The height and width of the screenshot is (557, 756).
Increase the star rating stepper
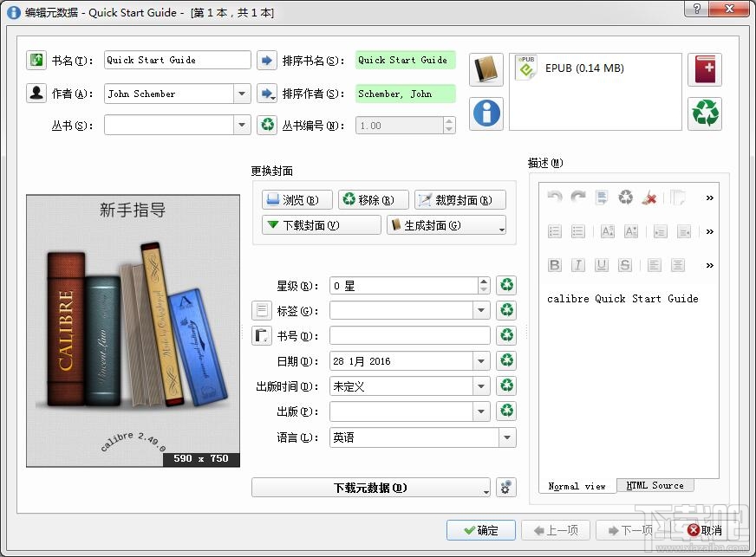point(484,281)
